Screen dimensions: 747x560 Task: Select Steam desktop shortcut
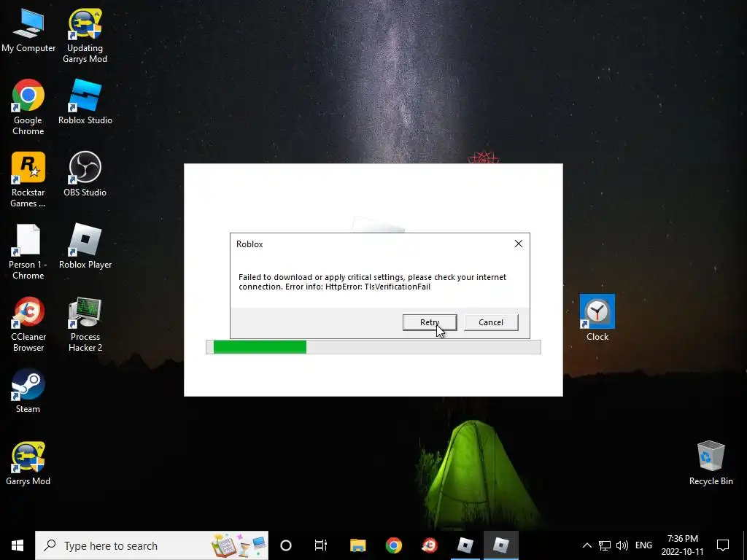(28, 391)
